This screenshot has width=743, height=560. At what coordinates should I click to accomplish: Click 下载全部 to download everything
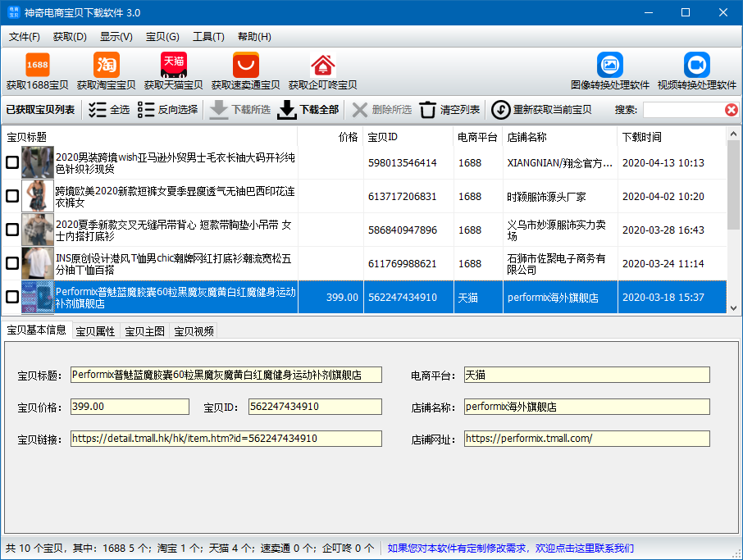308,110
